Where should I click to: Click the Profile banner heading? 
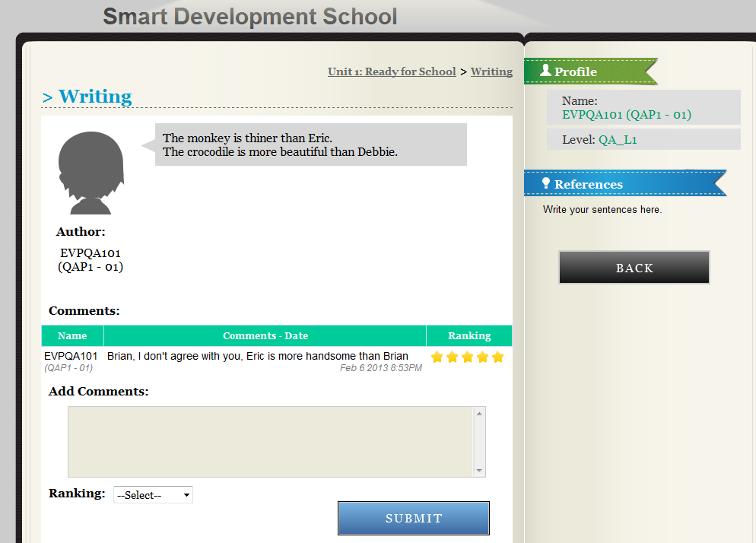pos(591,71)
